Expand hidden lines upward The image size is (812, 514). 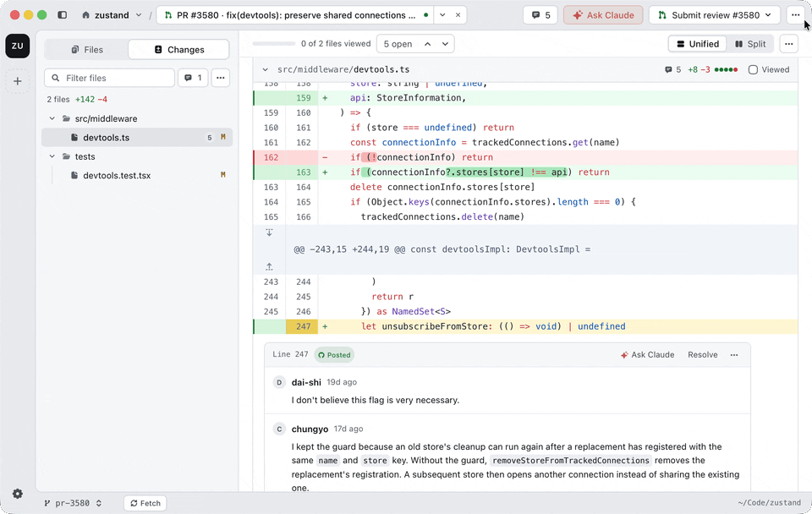coord(269,266)
